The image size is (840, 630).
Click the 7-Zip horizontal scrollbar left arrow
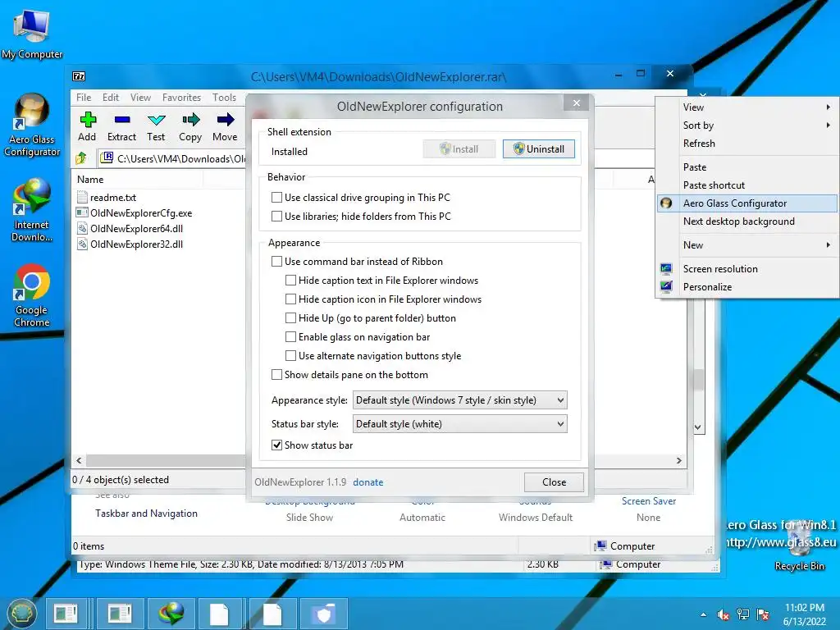[x=80, y=461]
